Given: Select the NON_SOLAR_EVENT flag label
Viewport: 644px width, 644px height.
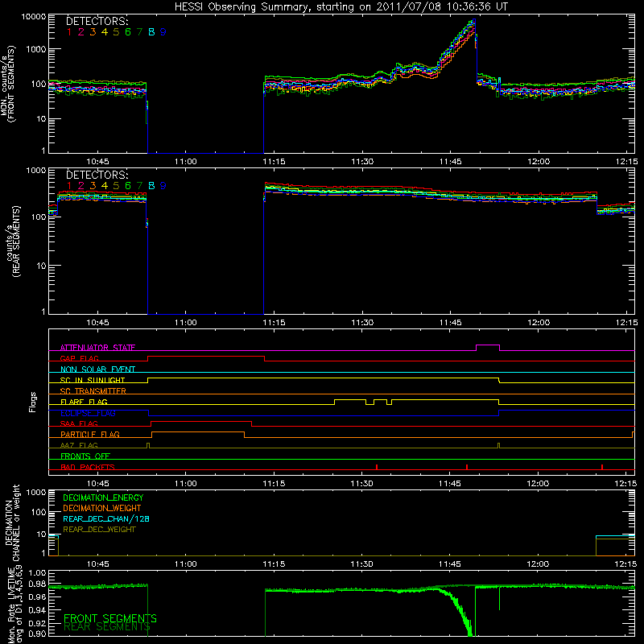Looking at the screenshot, I should (x=97, y=369).
